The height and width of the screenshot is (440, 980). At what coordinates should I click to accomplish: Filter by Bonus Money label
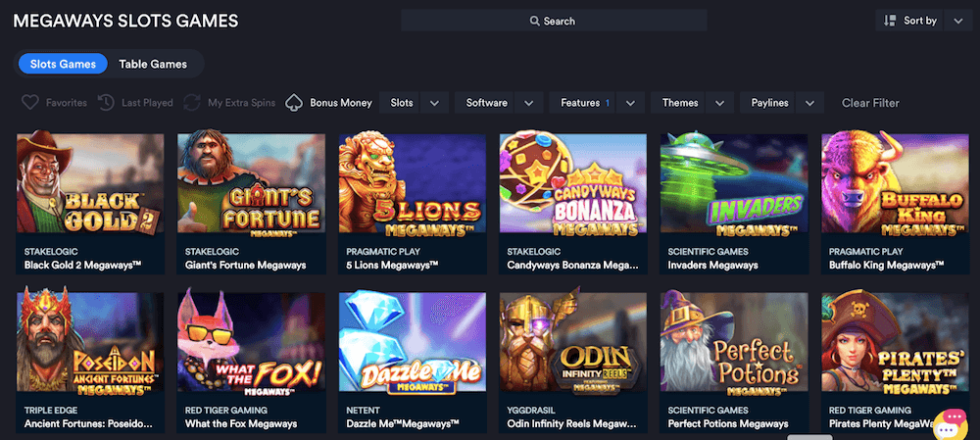tap(341, 103)
